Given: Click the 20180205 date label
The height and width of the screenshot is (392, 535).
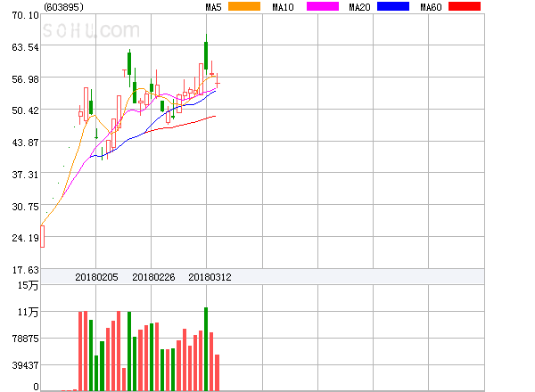Looking at the screenshot, I should coord(96,277).
